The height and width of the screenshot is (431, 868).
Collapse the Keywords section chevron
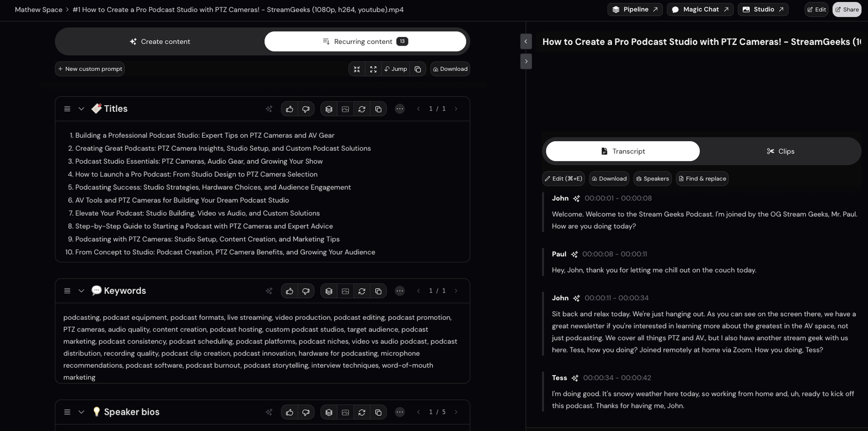[81, 291]
